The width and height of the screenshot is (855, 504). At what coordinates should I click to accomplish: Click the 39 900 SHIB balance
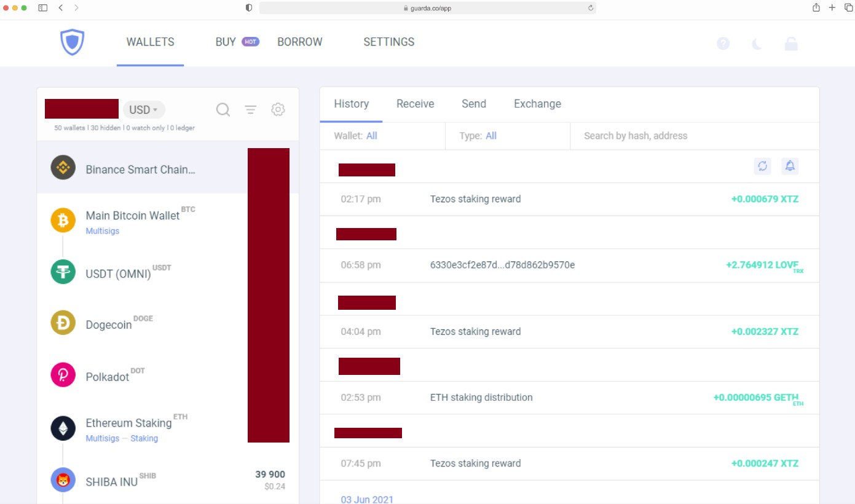tap(270, 474)
